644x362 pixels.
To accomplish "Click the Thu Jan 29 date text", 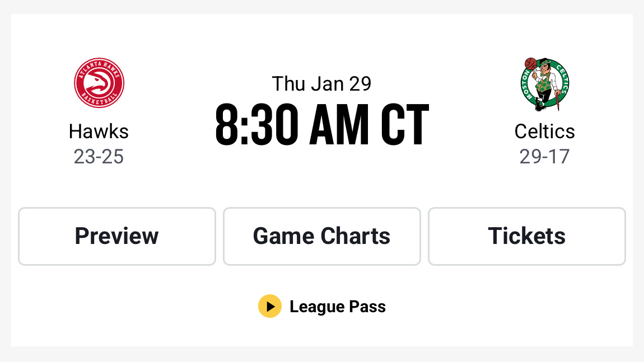I will (x=321, y=83).
